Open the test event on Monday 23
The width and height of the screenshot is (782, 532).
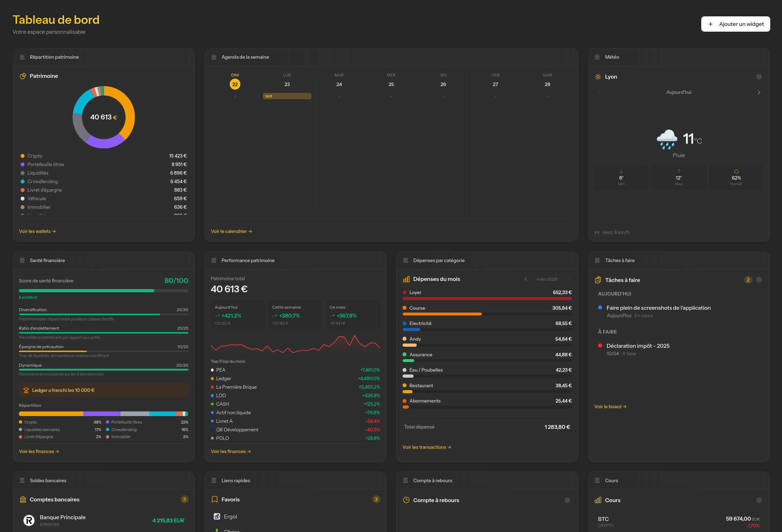coord(287,96)
